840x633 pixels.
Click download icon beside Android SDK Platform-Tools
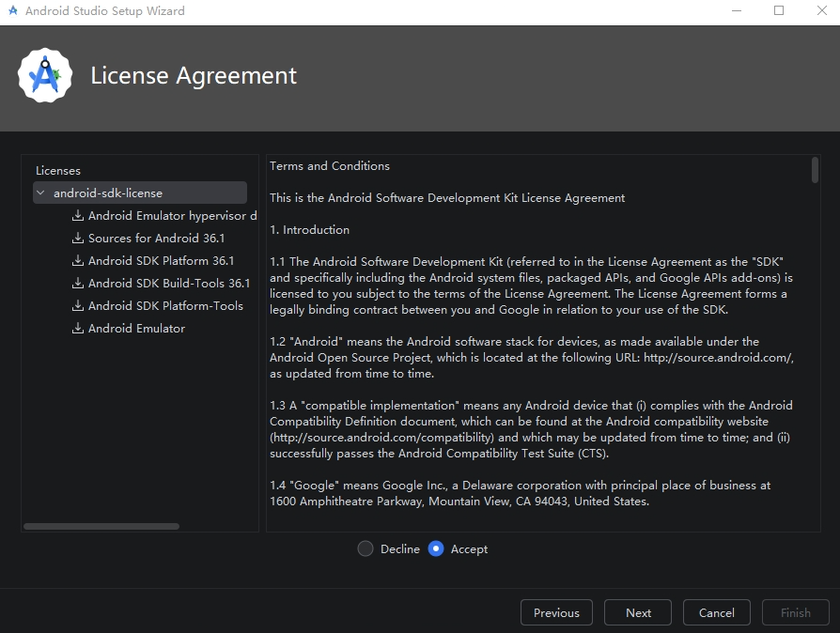point(78,305)
